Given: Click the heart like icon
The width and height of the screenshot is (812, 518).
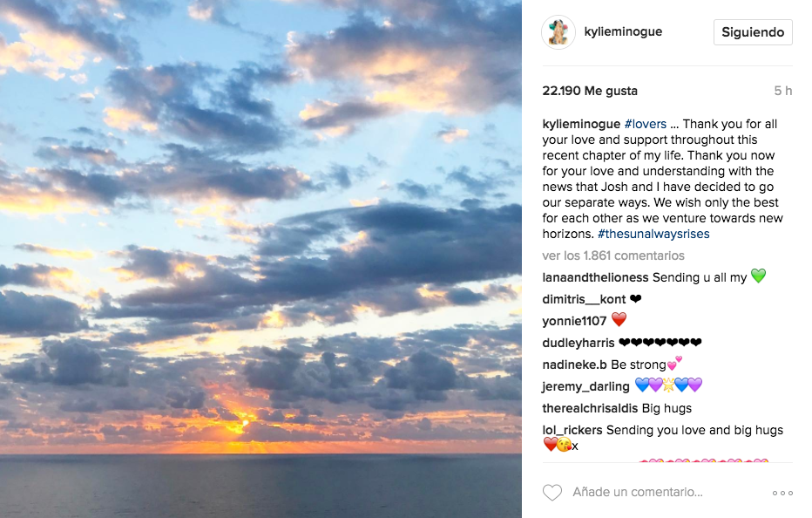Looking at the screenshot, I should pyautogui.click(x=551, y=493).
